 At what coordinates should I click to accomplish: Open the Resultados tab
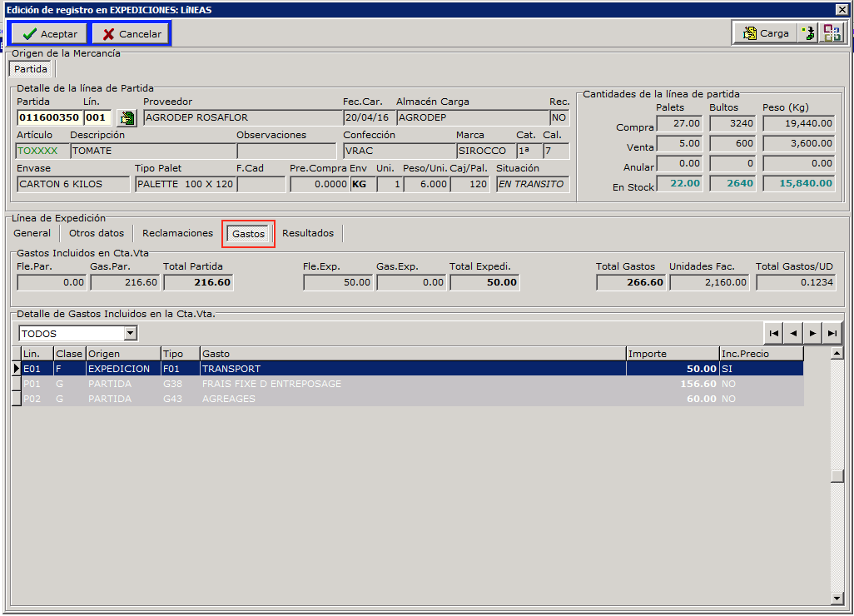[x=308, y=233]
